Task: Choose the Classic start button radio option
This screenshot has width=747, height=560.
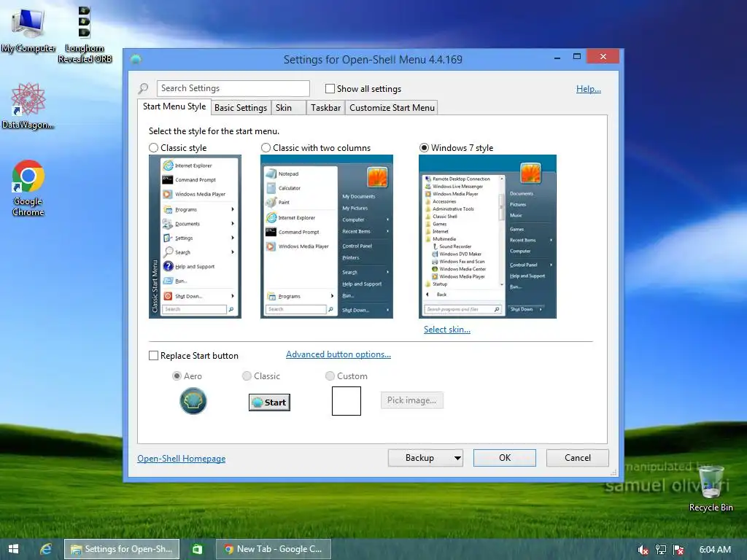Action: coord(247,376)
